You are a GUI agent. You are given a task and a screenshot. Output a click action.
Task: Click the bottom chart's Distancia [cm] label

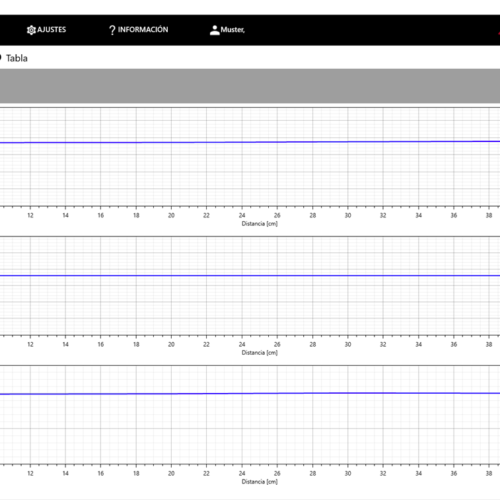pyautogui.click(x=259, y=482)
